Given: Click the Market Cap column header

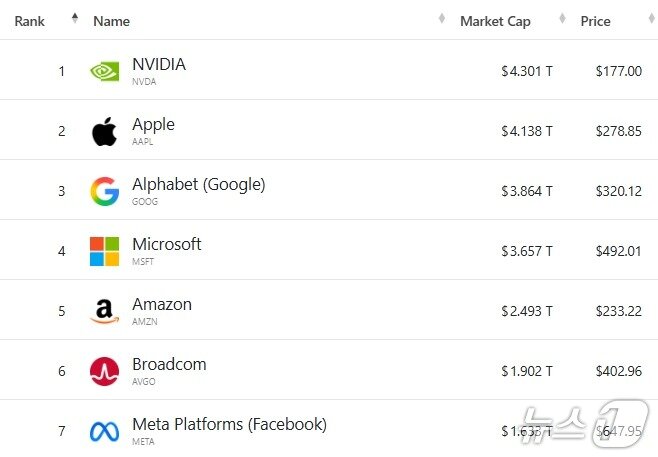Looking at the screenshot, I should (495, 21).
